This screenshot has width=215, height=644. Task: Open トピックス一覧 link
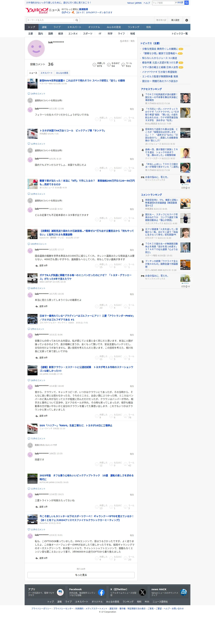tap(180, 34)
